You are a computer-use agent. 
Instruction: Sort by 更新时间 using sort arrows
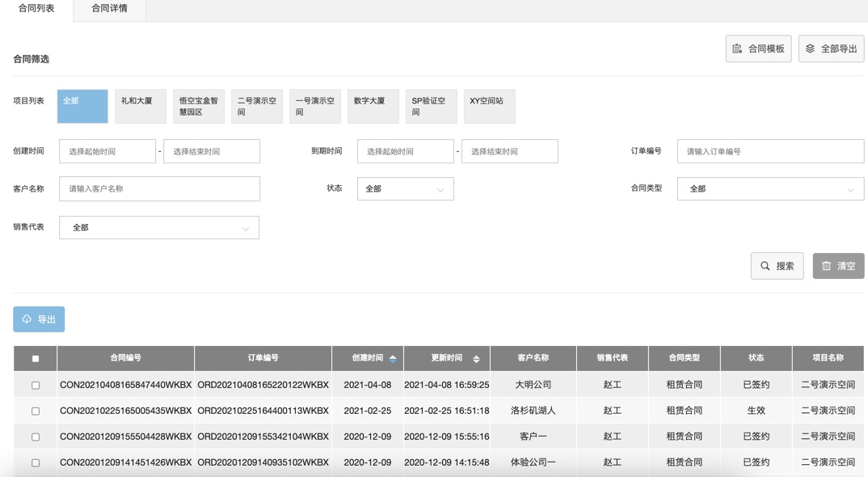point(476,358)
